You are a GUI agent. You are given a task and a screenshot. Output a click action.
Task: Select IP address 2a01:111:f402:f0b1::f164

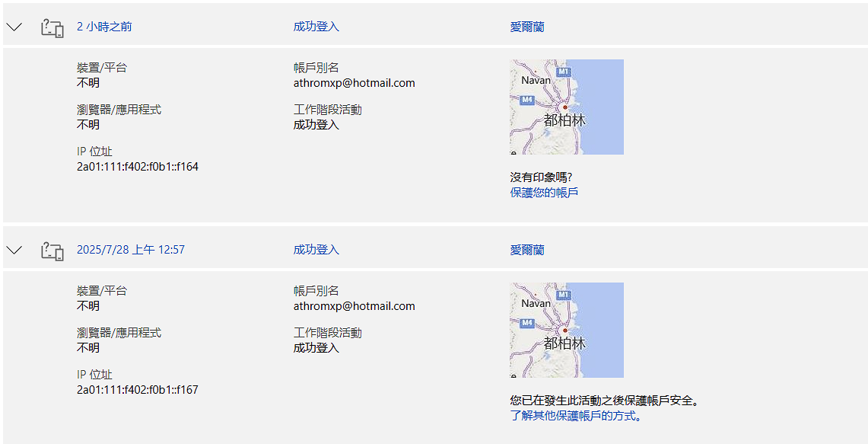(x=137, y=166)
